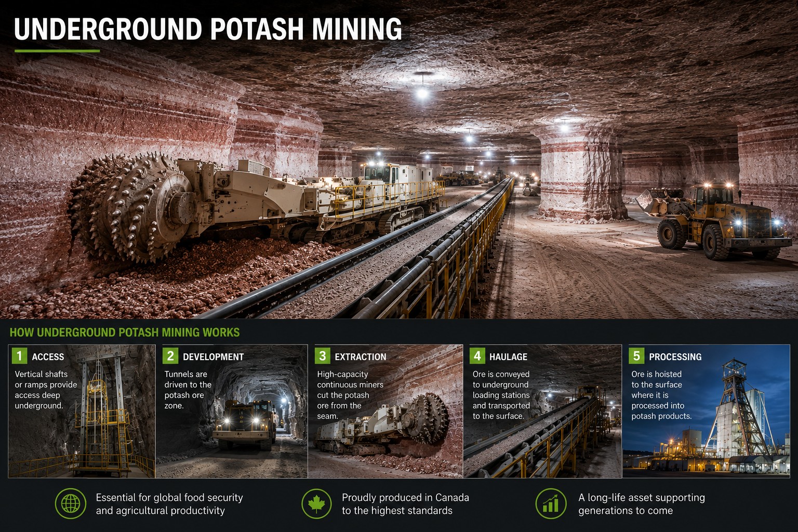Click the maple leaf icon

pos(316,503)
